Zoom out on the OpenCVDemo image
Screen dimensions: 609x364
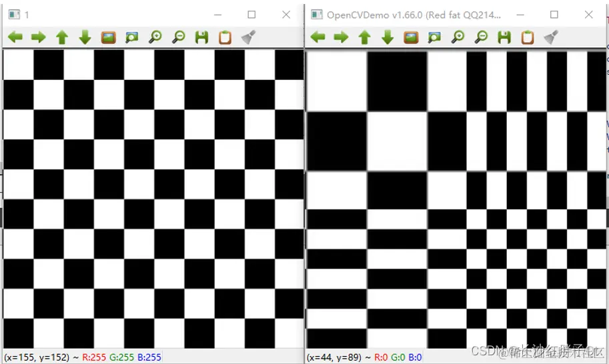pyautogui.click(x=481, y=37)
